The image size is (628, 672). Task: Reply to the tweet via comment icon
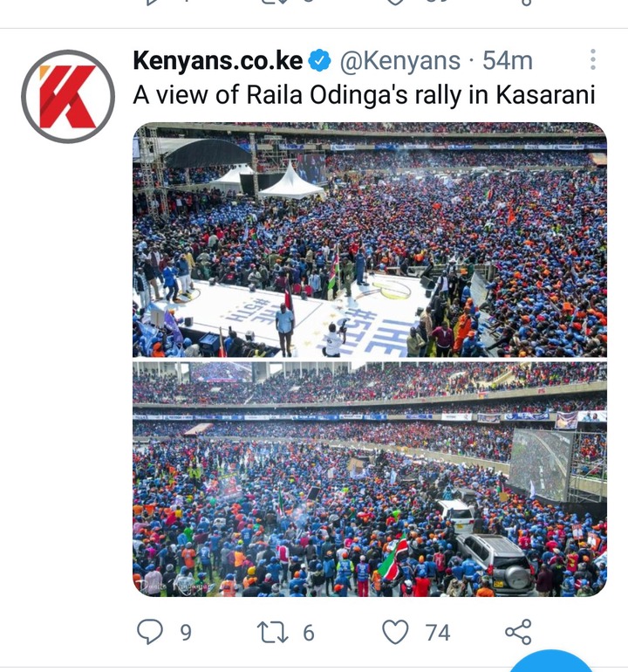pos(149,632)
